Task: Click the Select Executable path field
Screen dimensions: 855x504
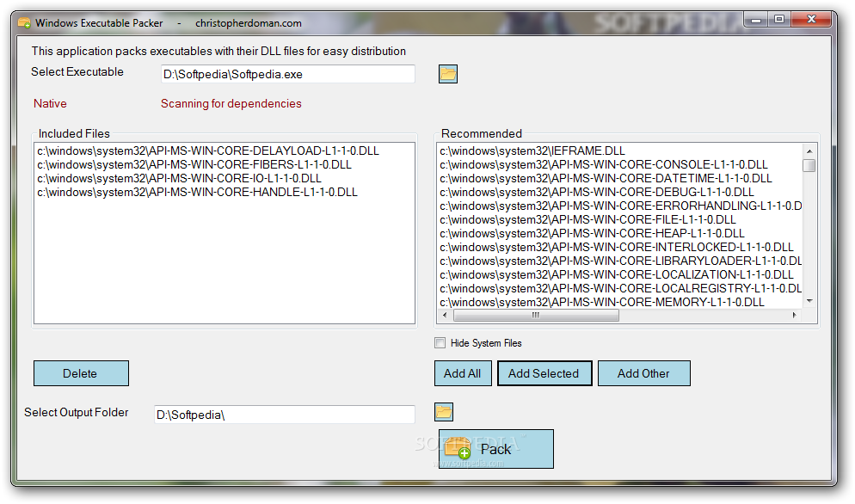Action: 288,74
